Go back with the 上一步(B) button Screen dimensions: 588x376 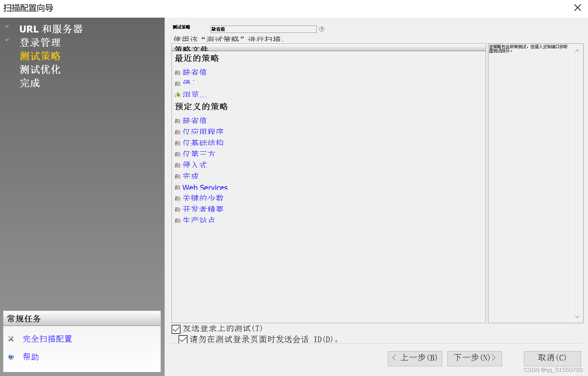coord(415,358)
